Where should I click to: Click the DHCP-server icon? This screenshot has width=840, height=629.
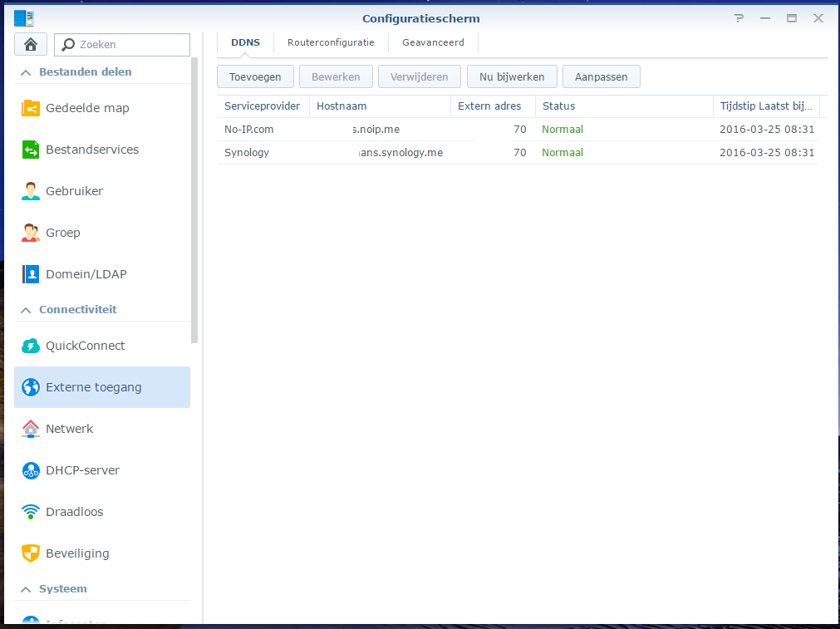click(x=31, y=470)
